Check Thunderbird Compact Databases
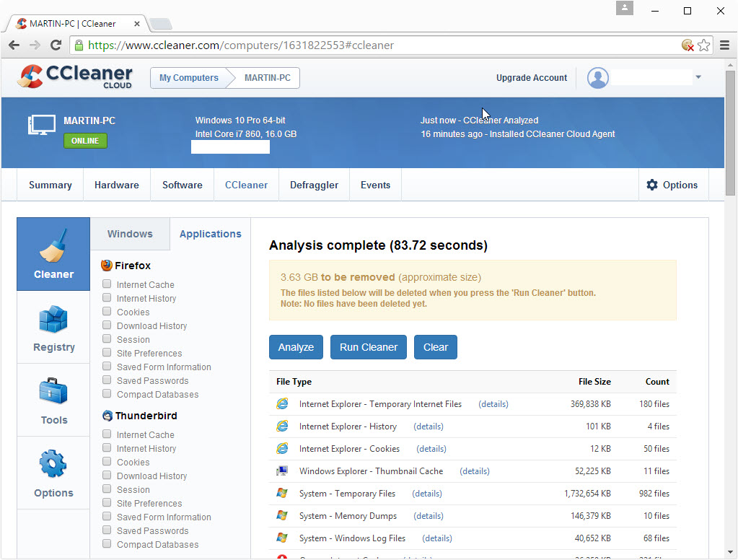The image size is (738, 560). pos(107,543)
